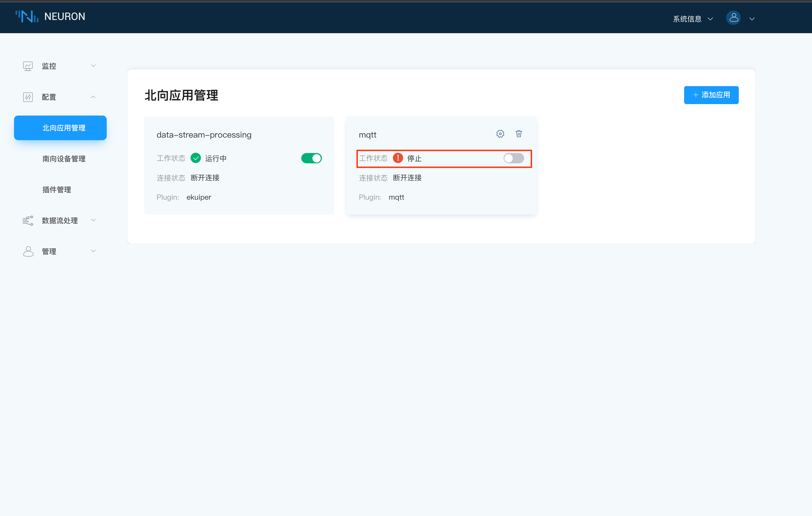Expand the 系统信息 dropdown
812x516 pixels.
coord(693,19)
